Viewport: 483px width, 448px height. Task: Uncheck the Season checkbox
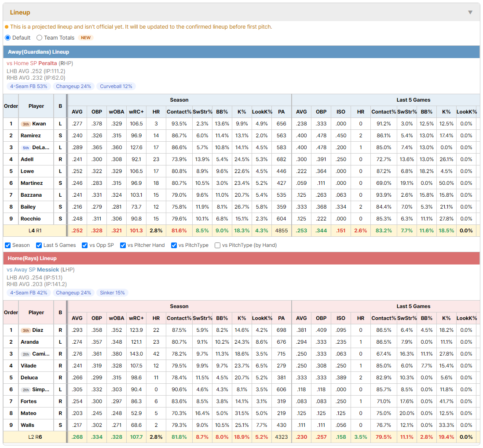click(x=8, y=245)
